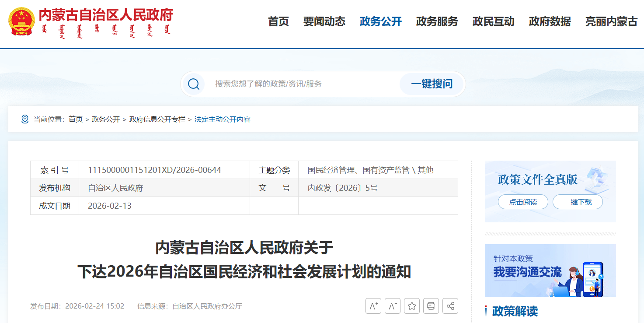Go to 首页 via the breadcrumb link
Image resolution: width=644 pixels, height=323 pixels.
coord(74,119)
